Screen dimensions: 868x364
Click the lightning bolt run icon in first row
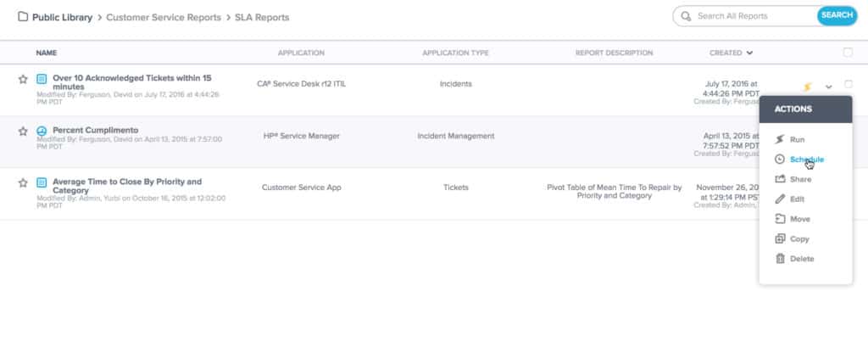click(808, 86)
